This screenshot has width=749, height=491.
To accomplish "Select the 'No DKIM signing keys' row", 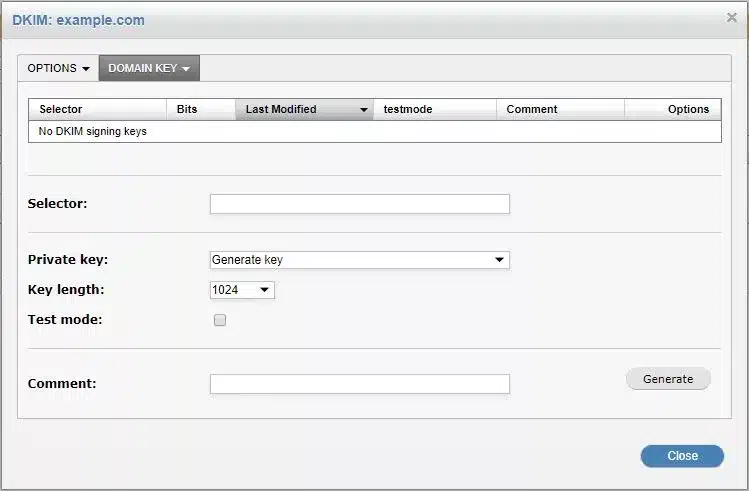I will point(93,131).
